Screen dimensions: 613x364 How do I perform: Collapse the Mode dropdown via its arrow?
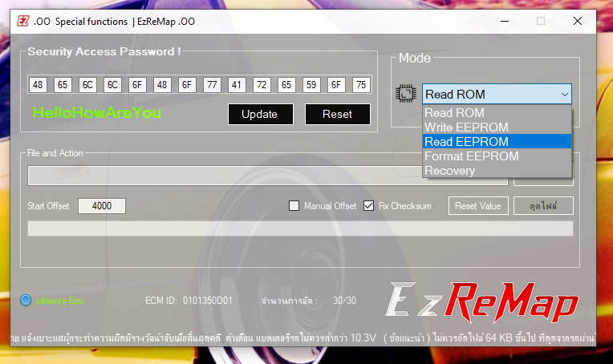click(x=565, y=95)
